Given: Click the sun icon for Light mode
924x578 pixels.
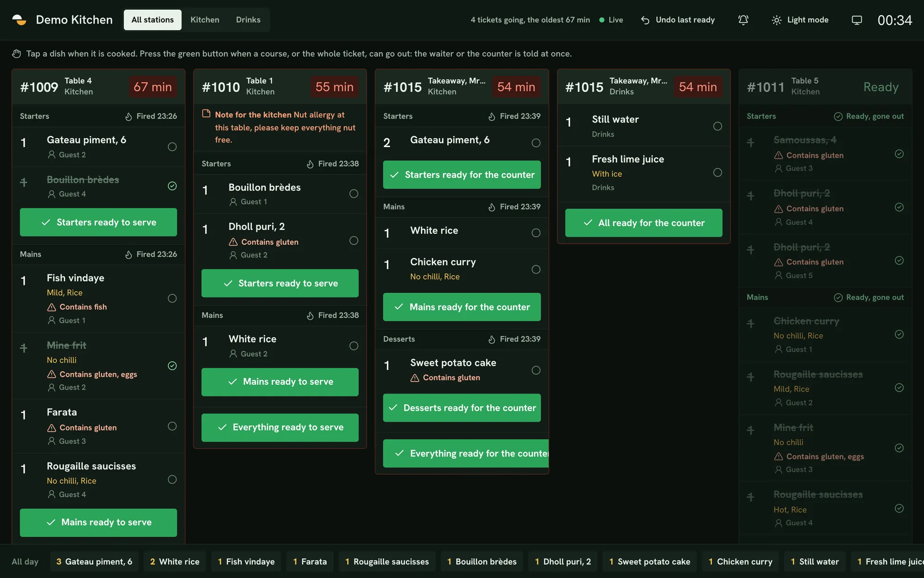Looking at the screenshot, I should pos(777,20).
